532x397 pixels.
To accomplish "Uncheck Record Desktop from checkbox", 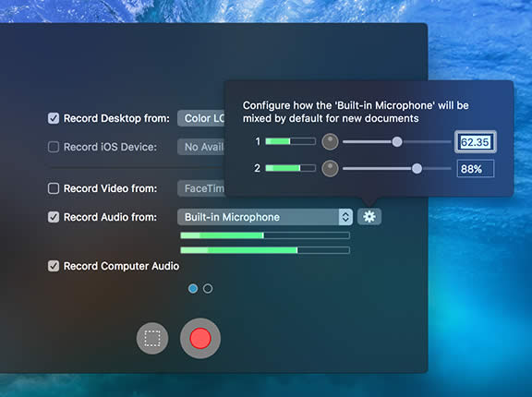I will pyautogui.click(x=54, y=118).
